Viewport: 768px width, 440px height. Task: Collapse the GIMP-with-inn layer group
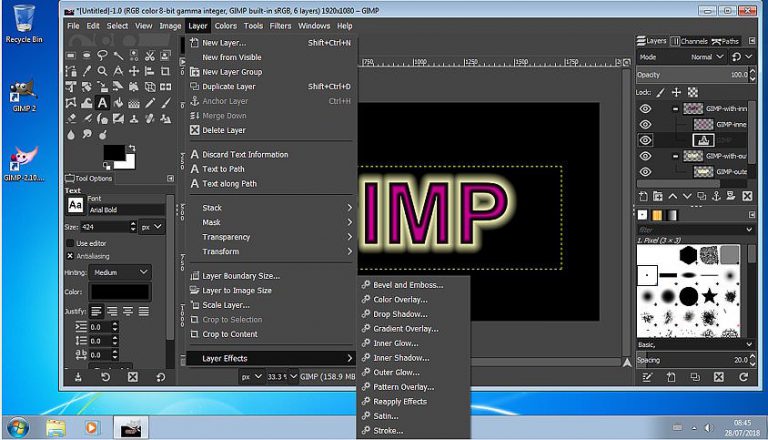pos(675,109)
